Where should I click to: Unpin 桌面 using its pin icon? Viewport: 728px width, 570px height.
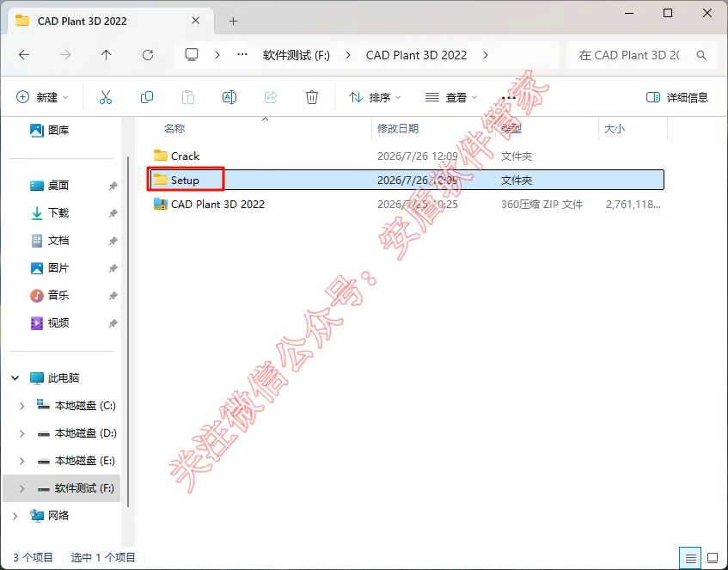(x=113, y=186)
